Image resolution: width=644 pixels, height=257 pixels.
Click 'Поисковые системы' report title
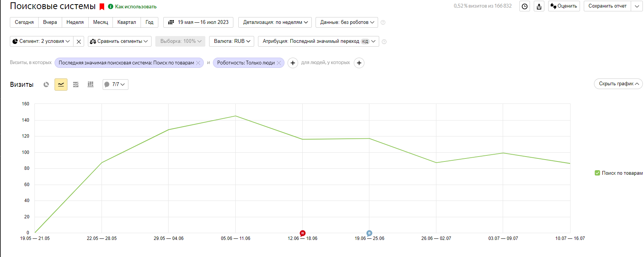53,6
